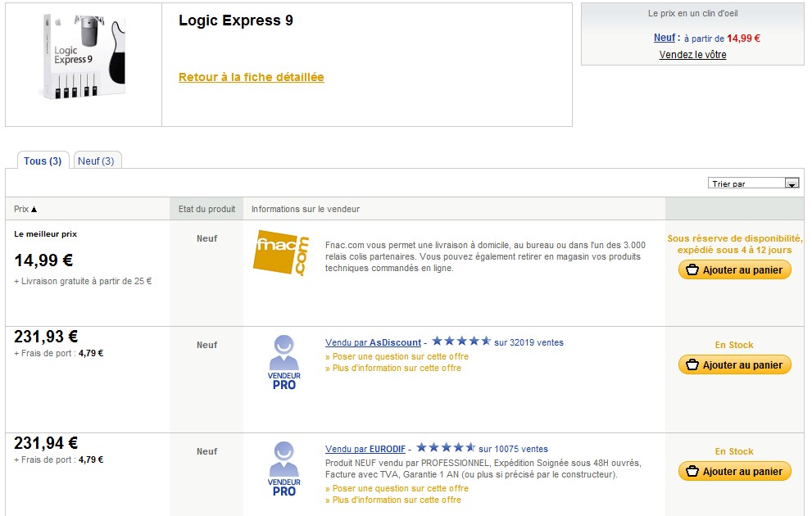Click the basket icon in EURODIF's Ajouter button
Screen dimensions: 812x516
pos(692,472)
